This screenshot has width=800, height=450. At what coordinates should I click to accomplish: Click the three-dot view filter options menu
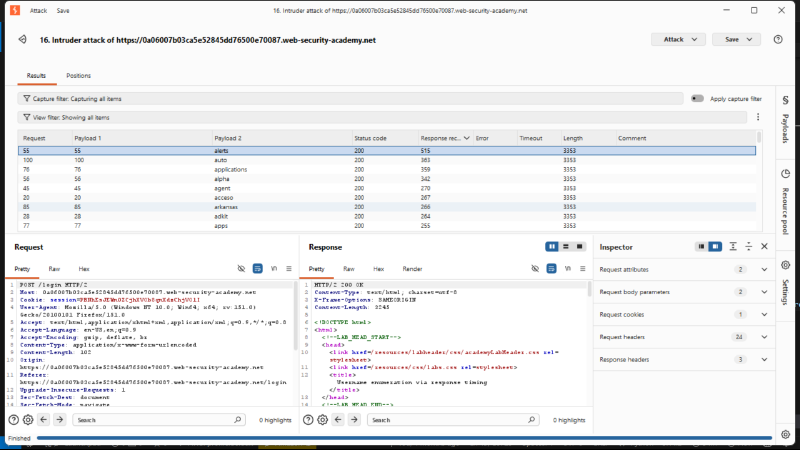(x=758, y=117)
